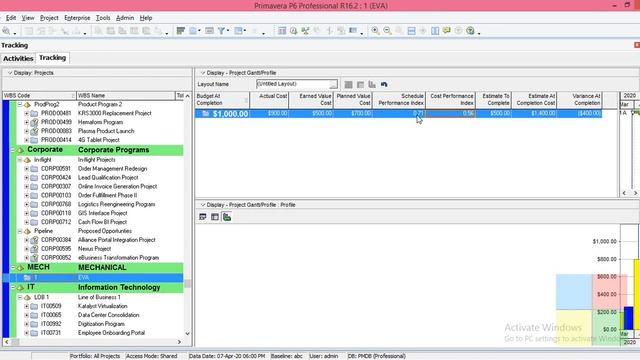
Task: Open the Tools menu
Action: pyautogui.click(x=103, y=18)
